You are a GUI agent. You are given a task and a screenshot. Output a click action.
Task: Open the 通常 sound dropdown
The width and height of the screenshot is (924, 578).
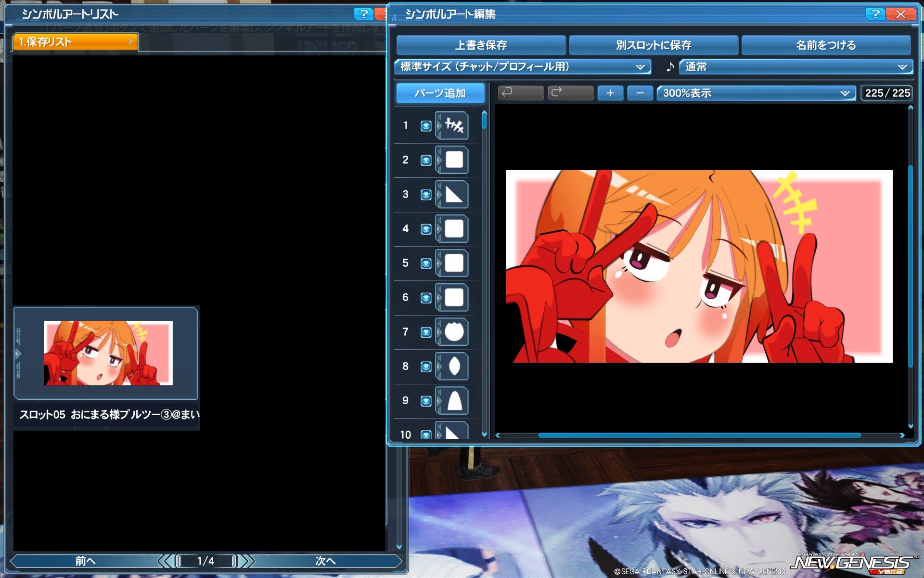point(796,66)
